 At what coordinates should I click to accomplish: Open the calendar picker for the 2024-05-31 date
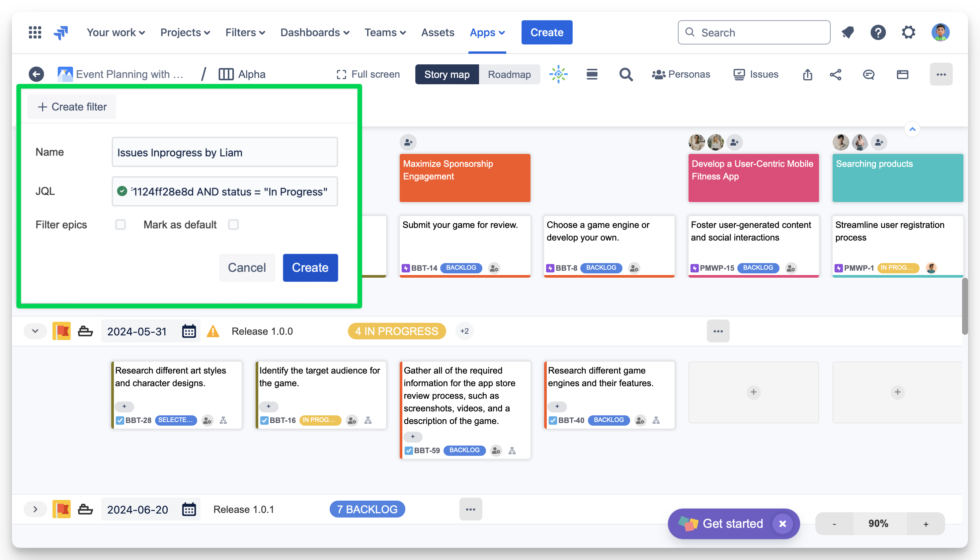click(x=189, y=331)
